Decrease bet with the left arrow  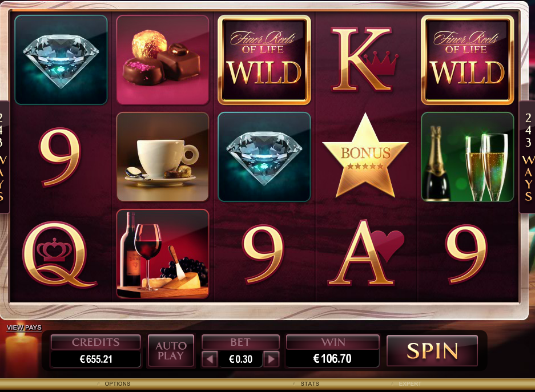pos(210,359)
